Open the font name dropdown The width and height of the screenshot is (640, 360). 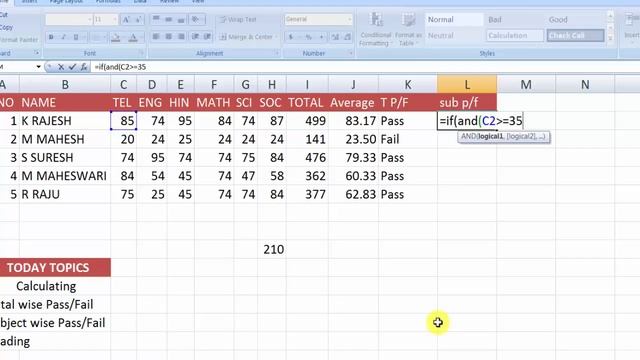coord(89,20)
